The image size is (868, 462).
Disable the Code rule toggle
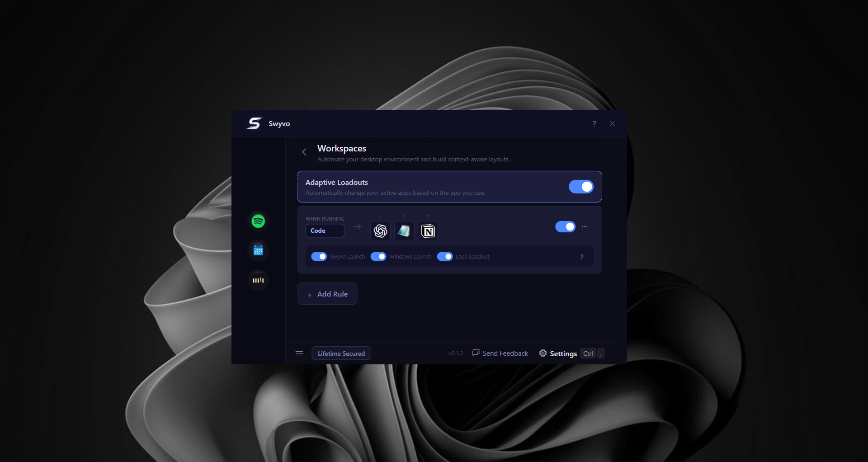pos(565,226)
